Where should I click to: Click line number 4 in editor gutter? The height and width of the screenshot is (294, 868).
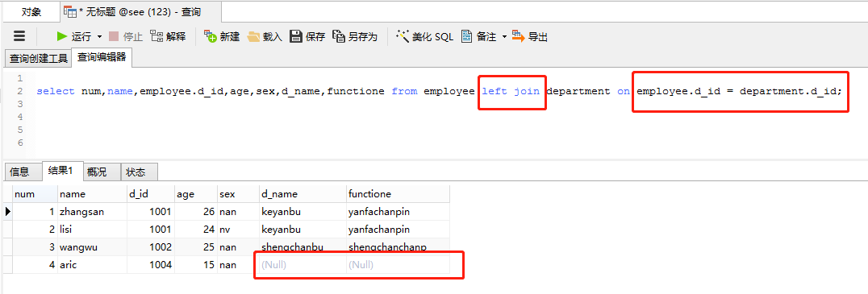19,117
